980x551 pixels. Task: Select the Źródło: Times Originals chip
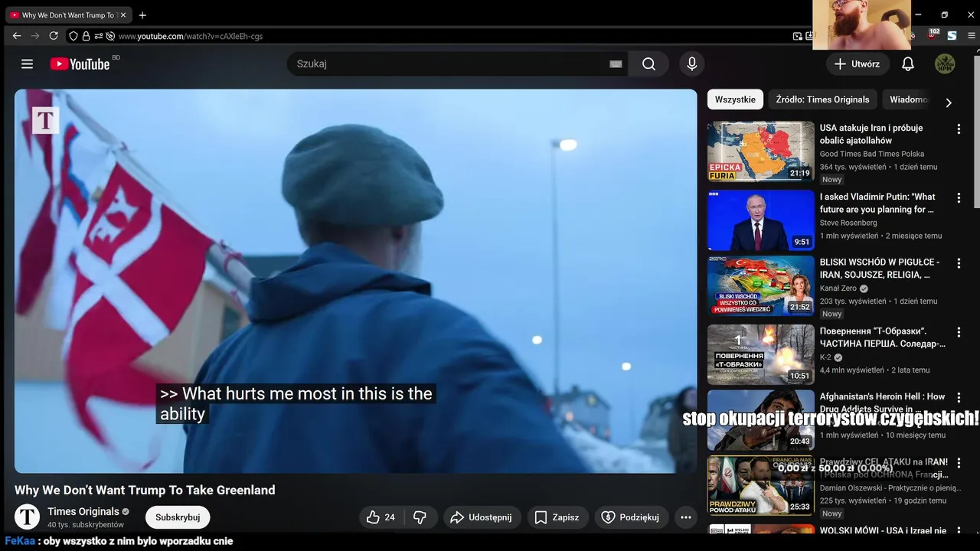click(x=822, y=99)
